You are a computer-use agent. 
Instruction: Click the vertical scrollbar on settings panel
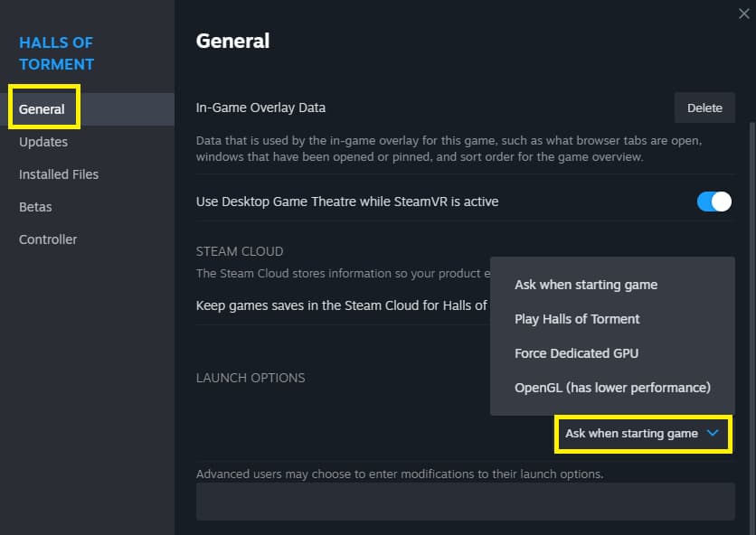751,271
